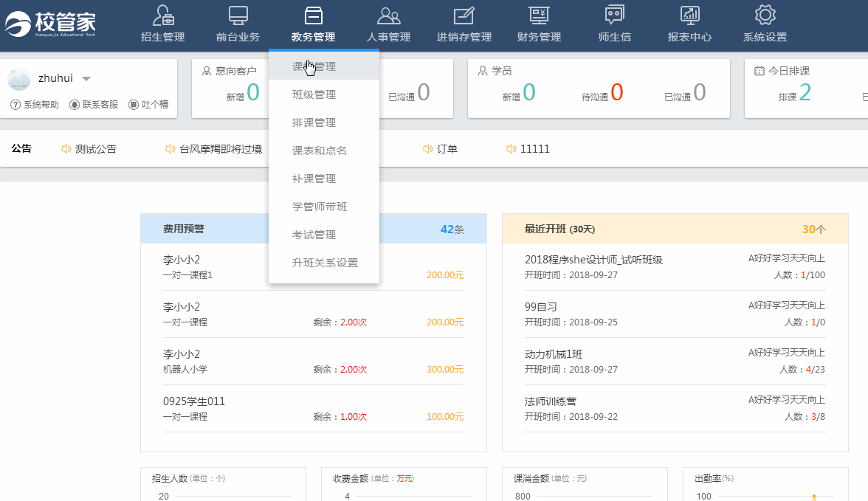Click the 师生信 chat icon
The height and width of the screenshot is (501, 868).
pyautogui.click(x=614, y=15)
